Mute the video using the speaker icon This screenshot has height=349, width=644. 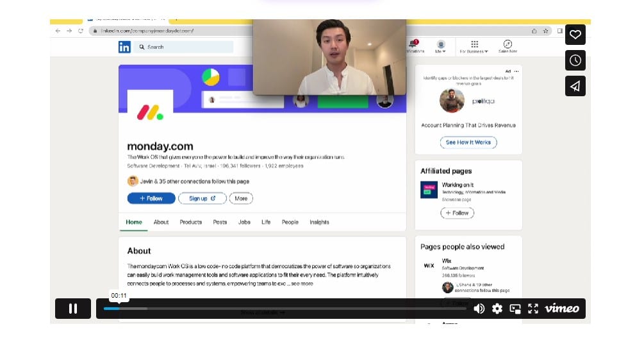479,309
